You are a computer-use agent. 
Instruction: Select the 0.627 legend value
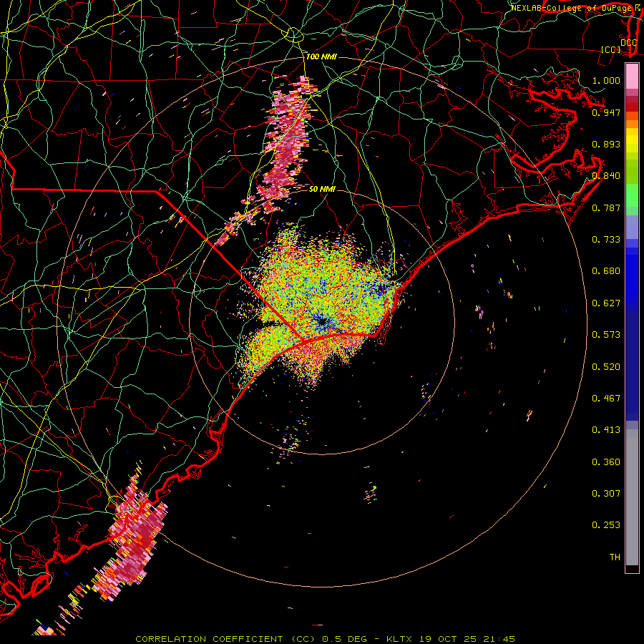coord(606,303)
